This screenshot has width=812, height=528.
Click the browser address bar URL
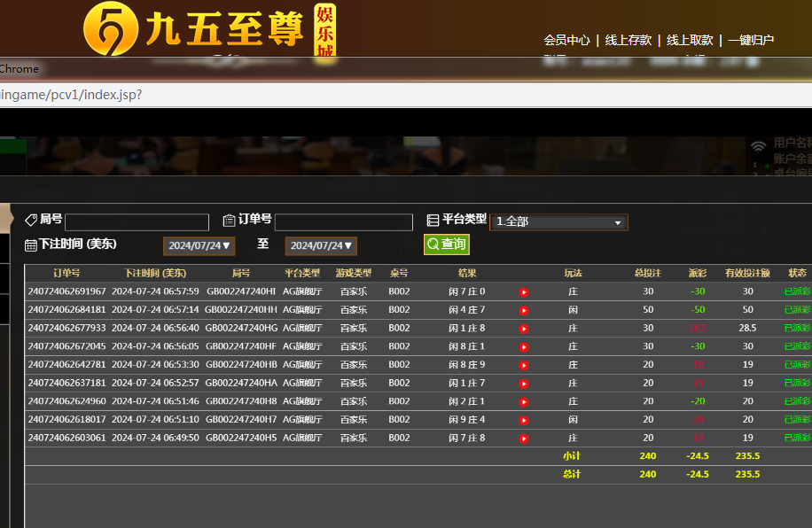pos(71,95)
